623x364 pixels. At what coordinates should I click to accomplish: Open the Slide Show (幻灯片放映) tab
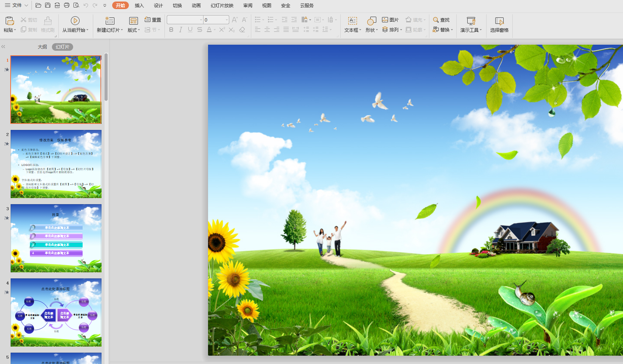(x=222, y=5)
